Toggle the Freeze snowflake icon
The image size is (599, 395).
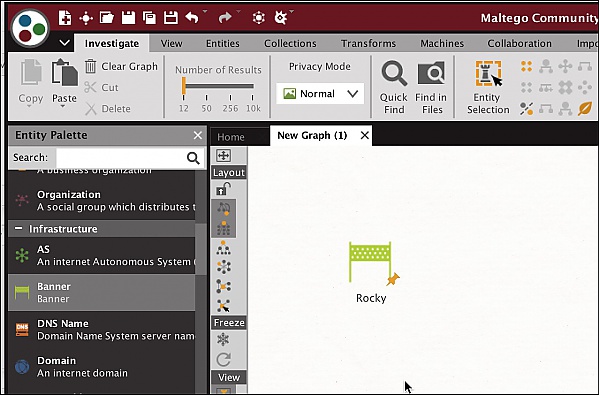[x=223, y=339]
